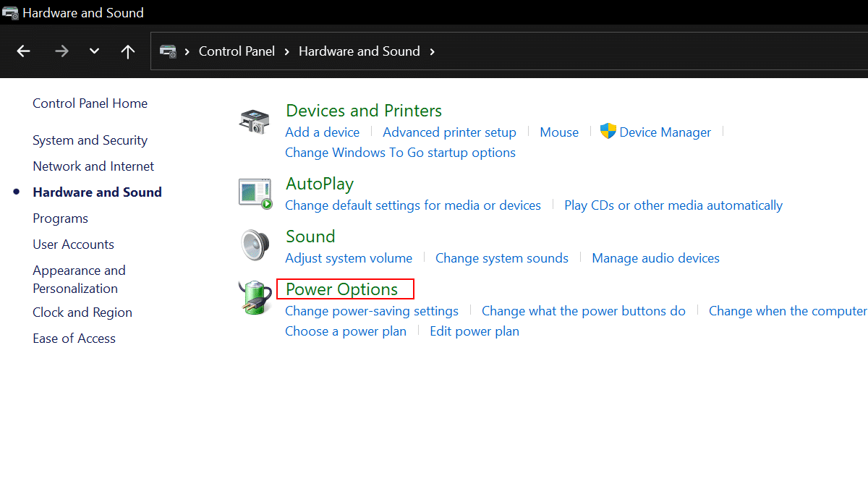Screen dimensions: 868x481
Task: Expand chevron after Hardware and Sound breadcrumb
Action: coord(433,51)
